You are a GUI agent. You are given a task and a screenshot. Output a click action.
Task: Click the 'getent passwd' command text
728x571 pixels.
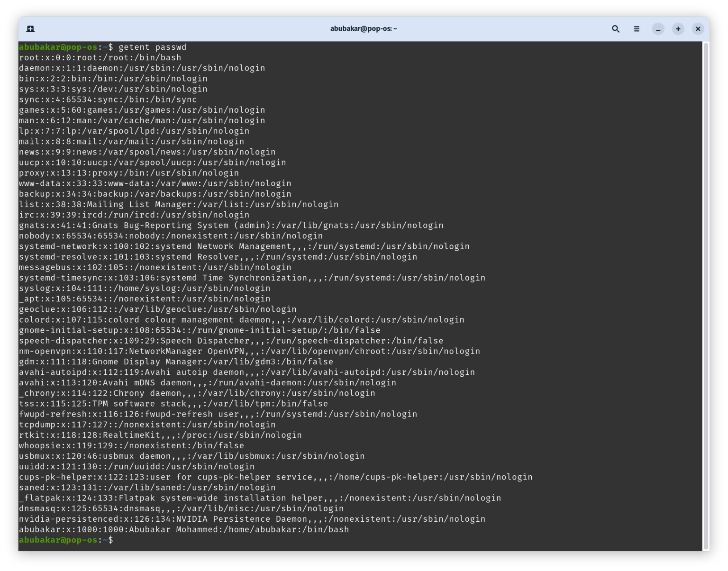click(153, 47)
